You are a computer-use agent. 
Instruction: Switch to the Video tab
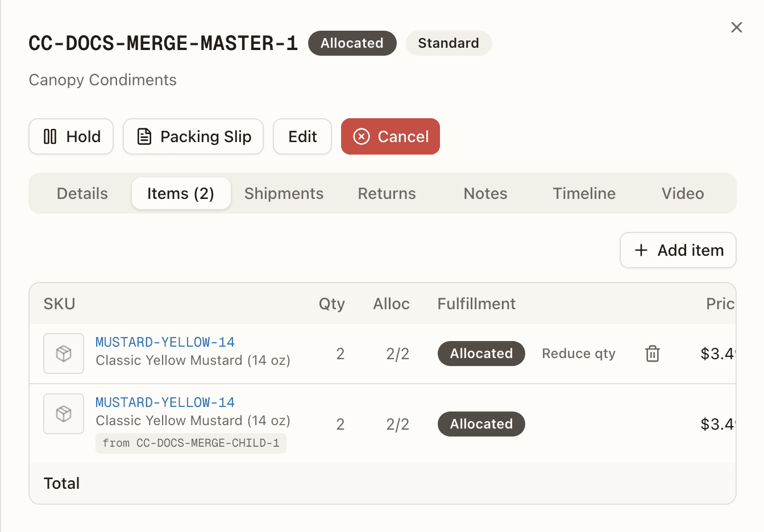pos(683,193)
